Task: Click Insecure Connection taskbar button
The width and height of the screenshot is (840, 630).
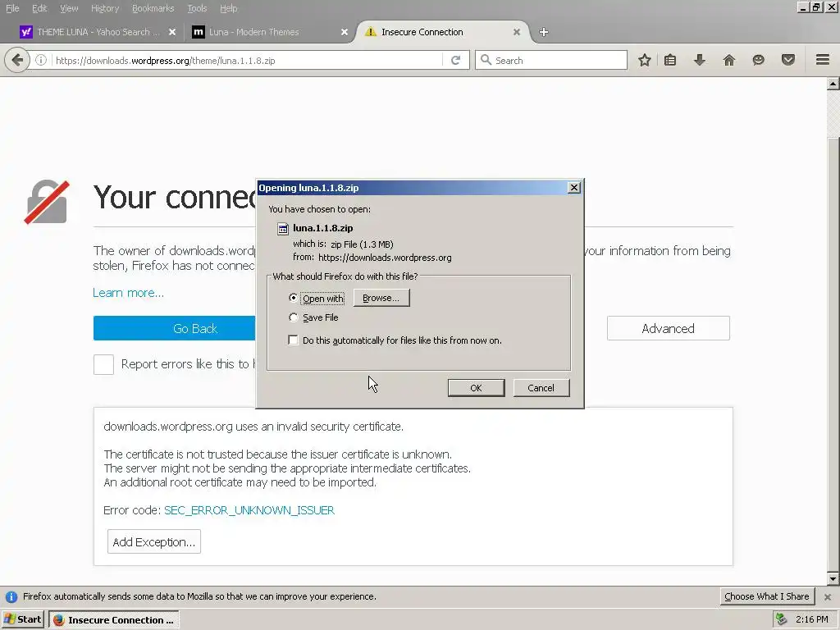Action: point(114,619)
